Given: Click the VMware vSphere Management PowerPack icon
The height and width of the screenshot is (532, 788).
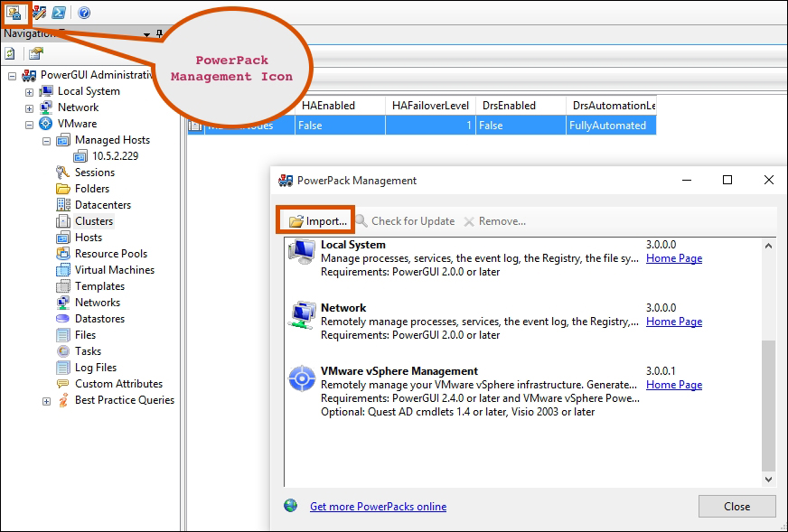Looking at the screenshot, I should [x=302, y=378].
